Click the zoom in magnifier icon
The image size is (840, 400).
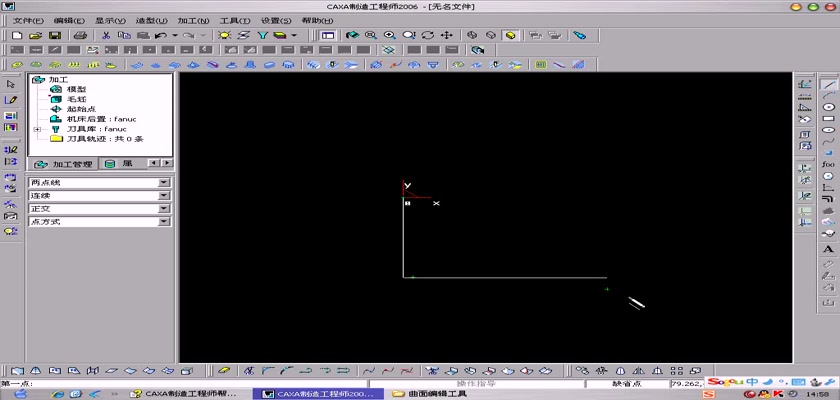point(389,35)
